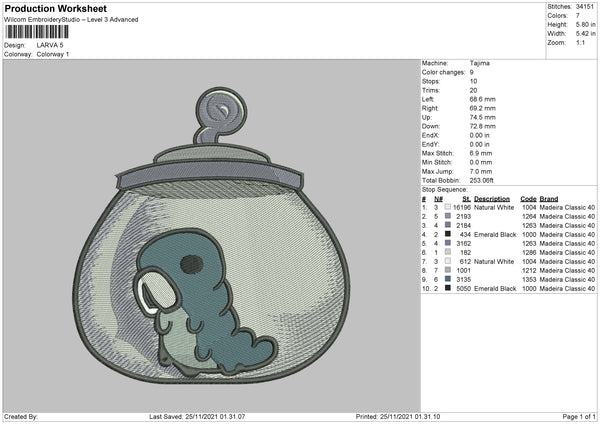Click the Stop Sequence label
The width and height of the screenshot is (600, 424).
[444, 187]
